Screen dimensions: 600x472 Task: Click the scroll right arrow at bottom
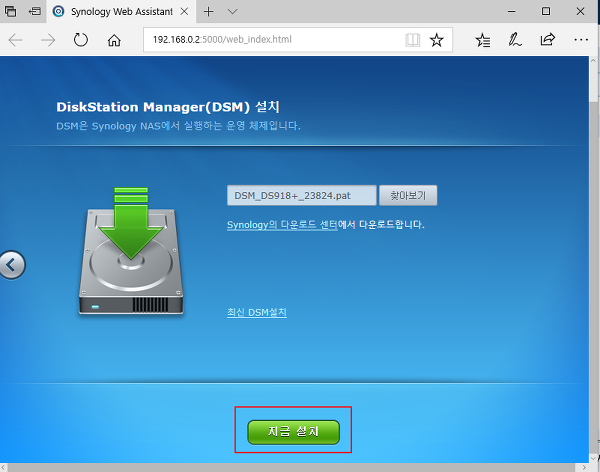click(584, 467)
